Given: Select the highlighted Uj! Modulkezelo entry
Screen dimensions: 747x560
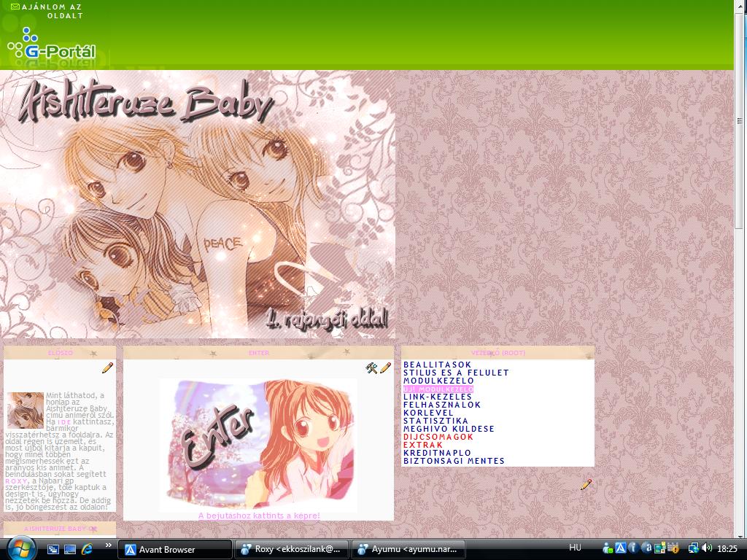Looking at the screenshot, I should (x=438, y=389).
